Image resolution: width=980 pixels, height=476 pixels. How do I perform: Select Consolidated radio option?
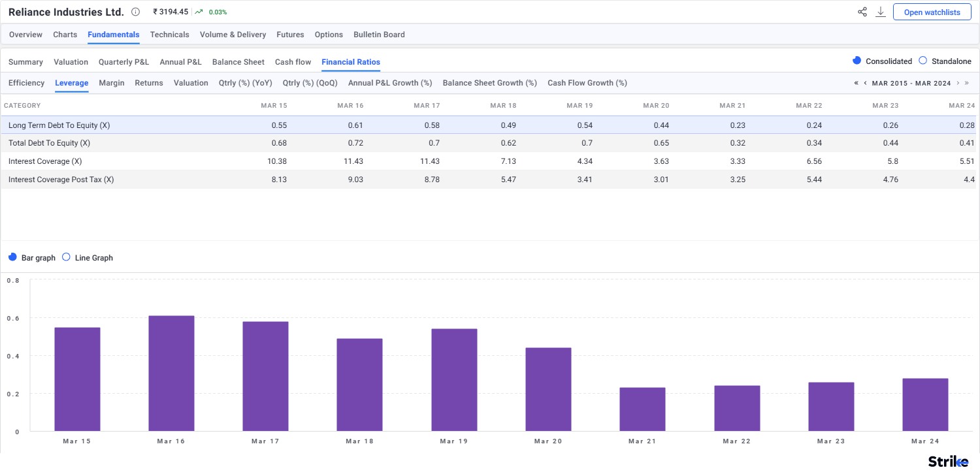click(x=857, y=61)
